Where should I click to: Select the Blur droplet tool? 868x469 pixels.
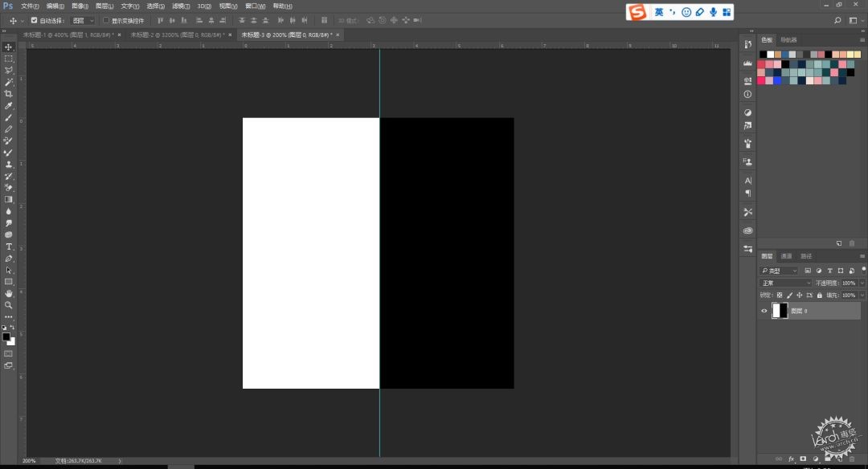coord(8,211)
